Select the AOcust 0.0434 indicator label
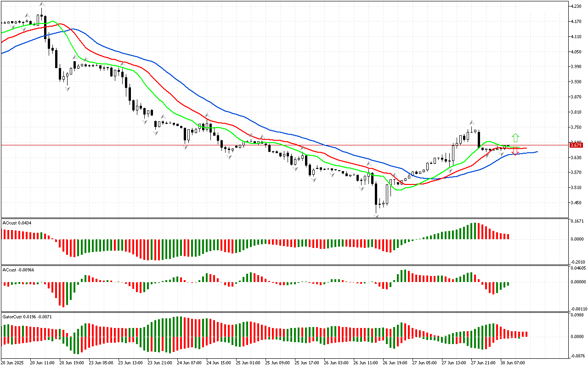Screen dimensions: 588x368 point(16,223)
